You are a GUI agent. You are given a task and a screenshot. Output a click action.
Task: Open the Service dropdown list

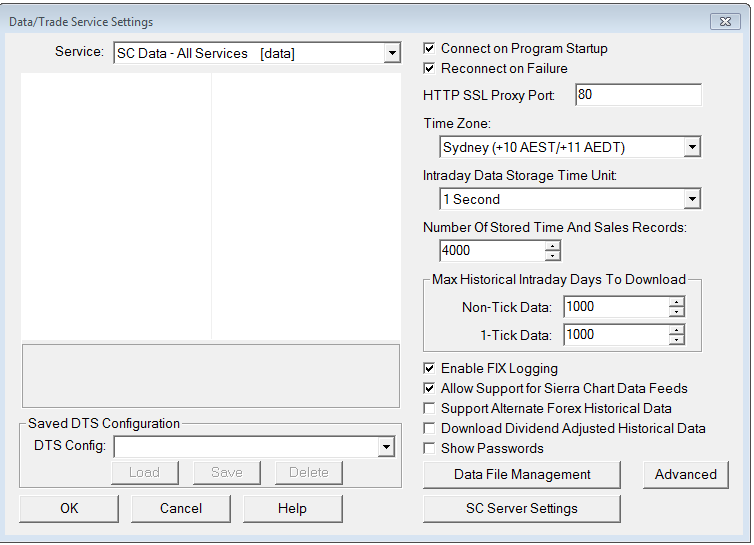tap(392, 53)
